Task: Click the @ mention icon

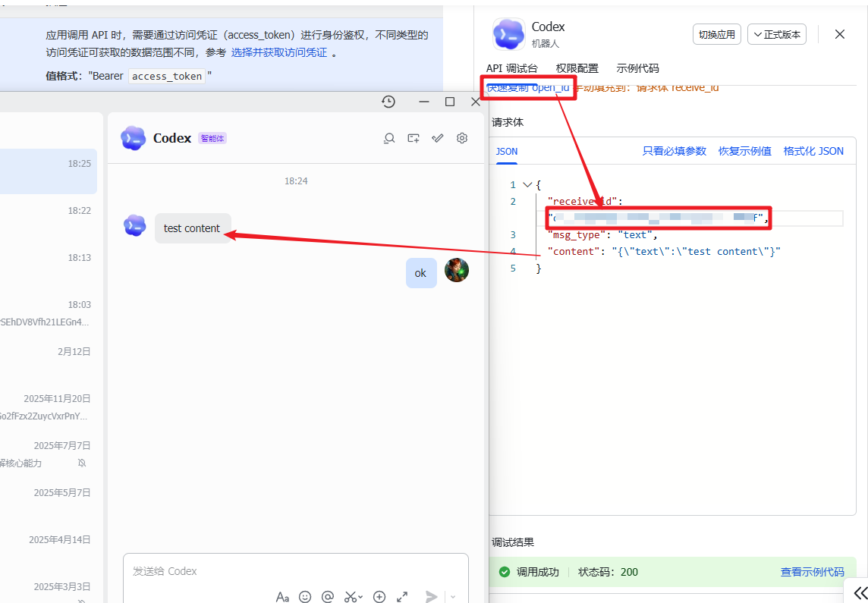Action: tap(328, 597)
